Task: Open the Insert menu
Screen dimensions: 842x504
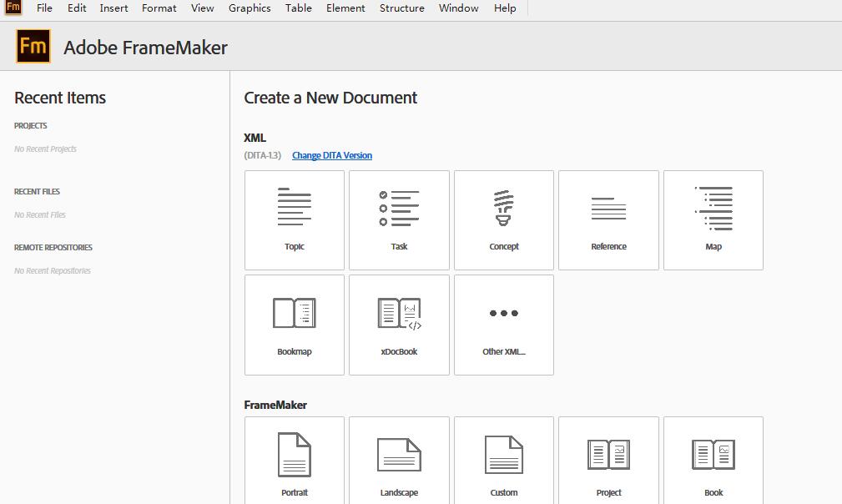Action: pos(113,8)
